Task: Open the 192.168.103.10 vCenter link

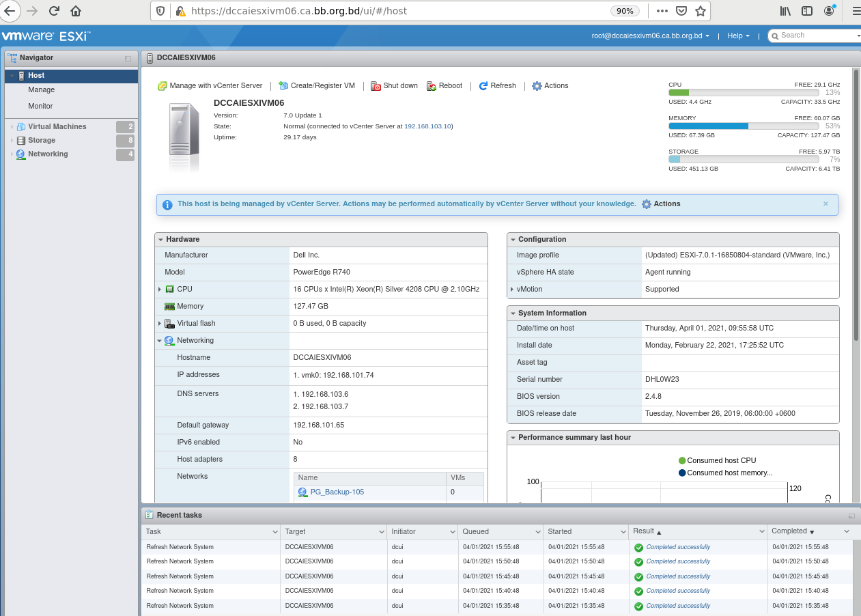Action: [427, 126]
